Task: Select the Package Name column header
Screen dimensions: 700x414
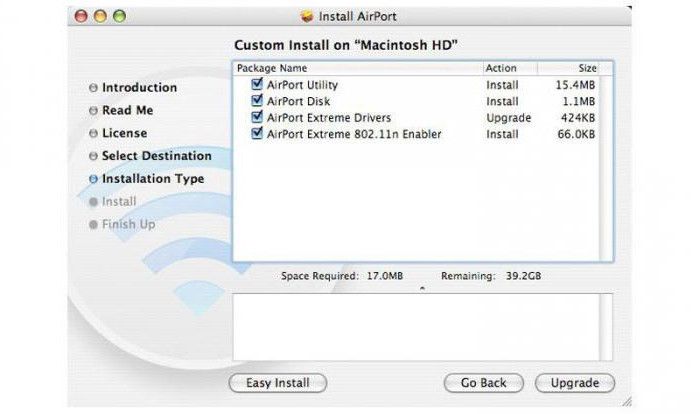Action: point(358,68)
